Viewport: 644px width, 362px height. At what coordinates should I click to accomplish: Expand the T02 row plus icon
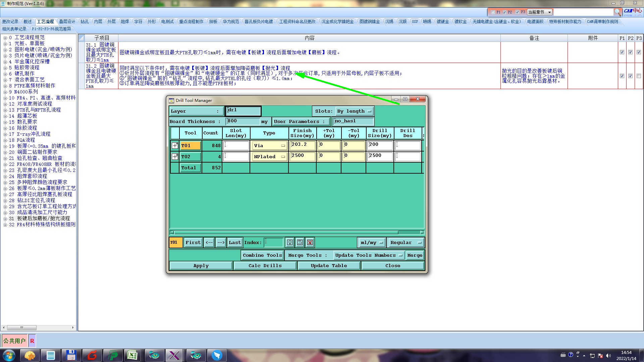pos(175,157)
